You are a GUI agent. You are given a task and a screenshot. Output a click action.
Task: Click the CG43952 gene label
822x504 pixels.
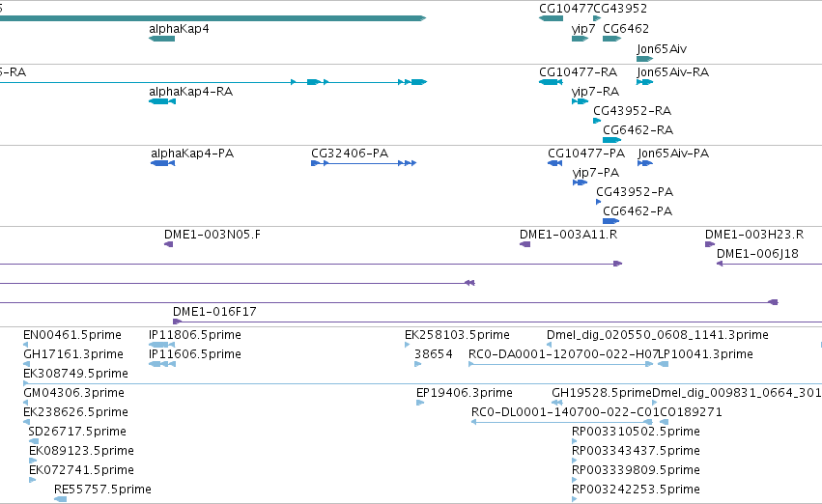620,9
